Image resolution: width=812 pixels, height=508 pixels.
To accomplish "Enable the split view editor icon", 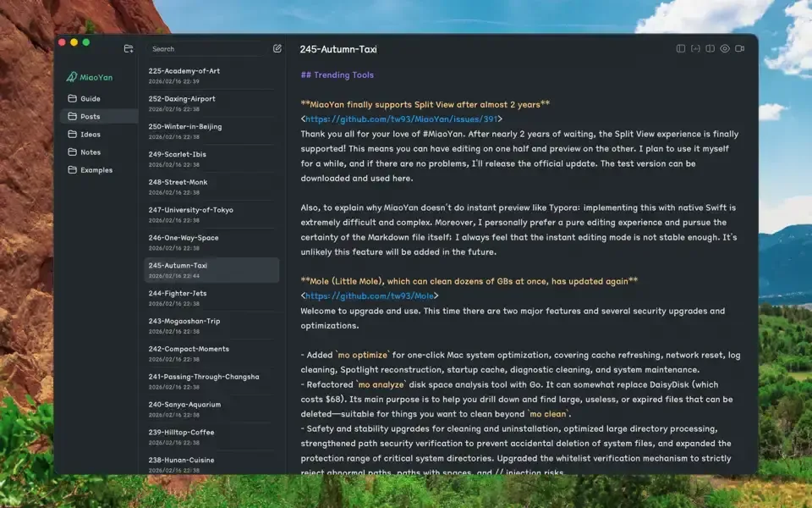I will [710, 49].
